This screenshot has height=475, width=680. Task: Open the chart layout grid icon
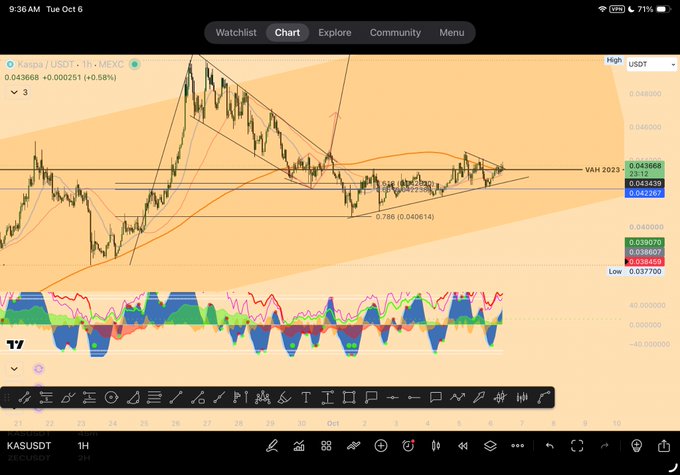[x=326, y=446]
